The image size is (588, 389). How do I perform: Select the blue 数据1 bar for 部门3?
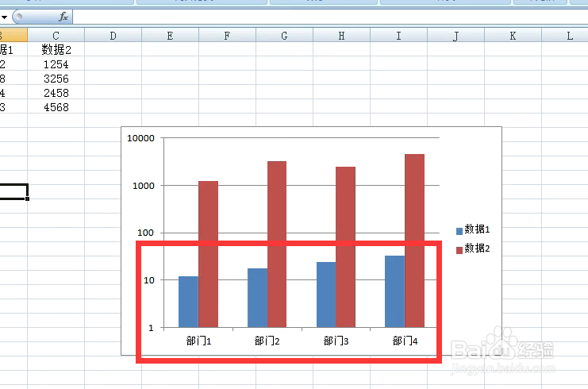(x=326, y=295)
